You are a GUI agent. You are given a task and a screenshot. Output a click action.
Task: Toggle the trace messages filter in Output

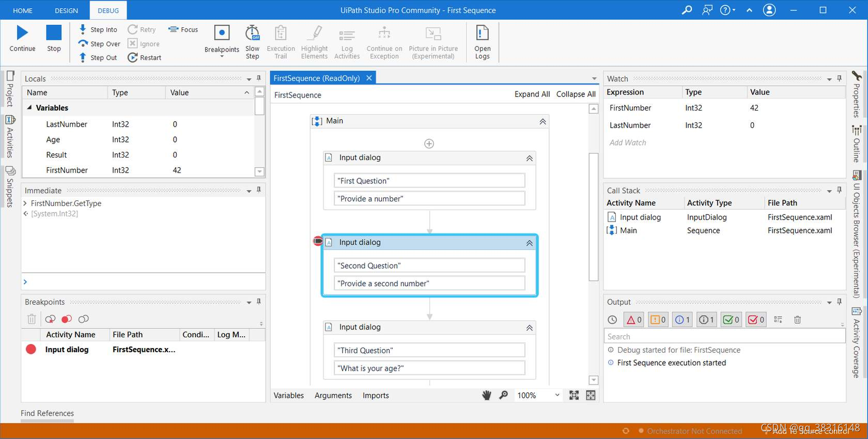click(x=707, y=320)
